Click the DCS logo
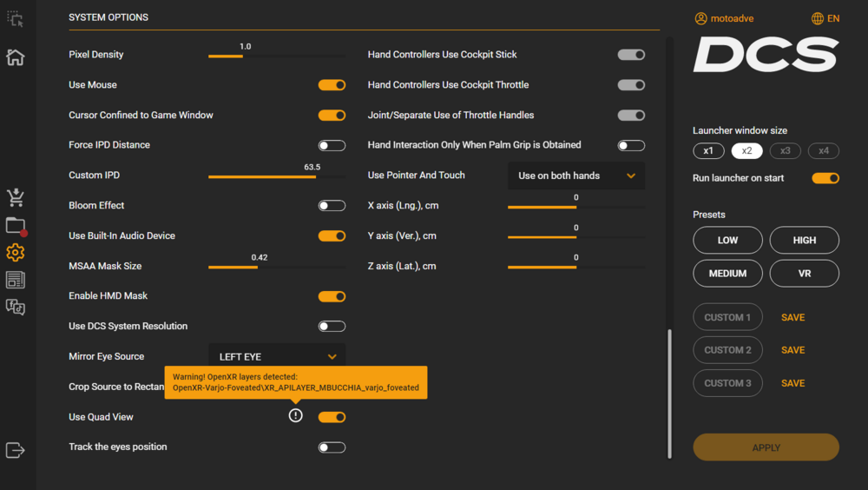868x490 pixels. click(766, 55)
